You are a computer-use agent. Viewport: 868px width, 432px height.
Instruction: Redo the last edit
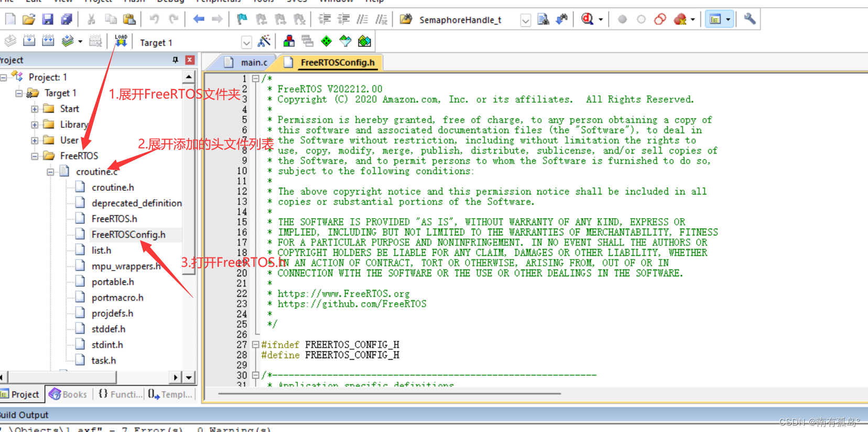[x=173, y=19]
